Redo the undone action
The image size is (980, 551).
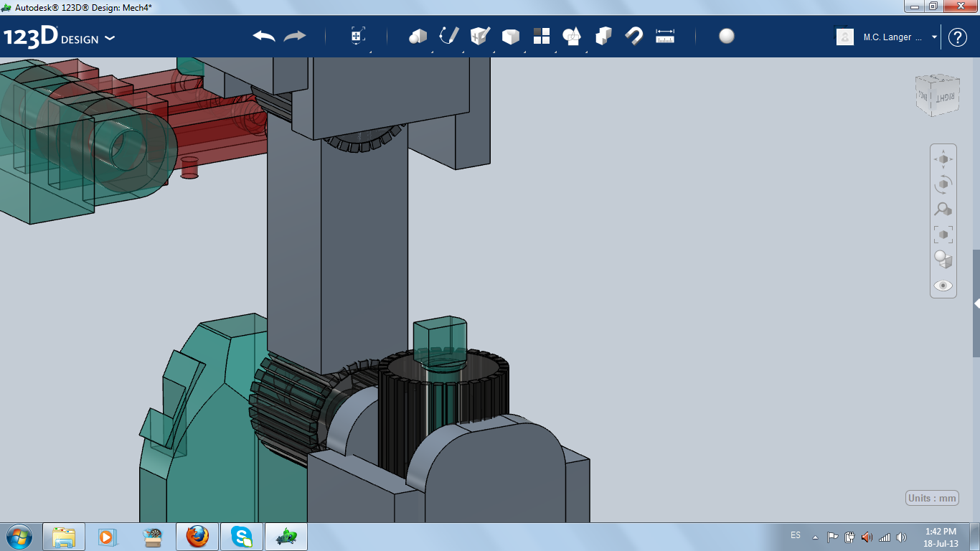click(295, 36)
